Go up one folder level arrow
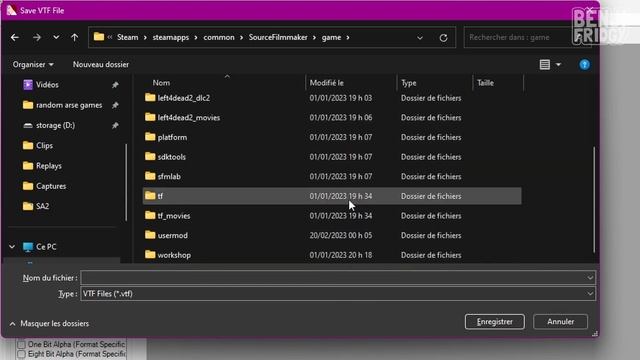The height and width of the screenshot is (360, 640). tap(74, 38)
